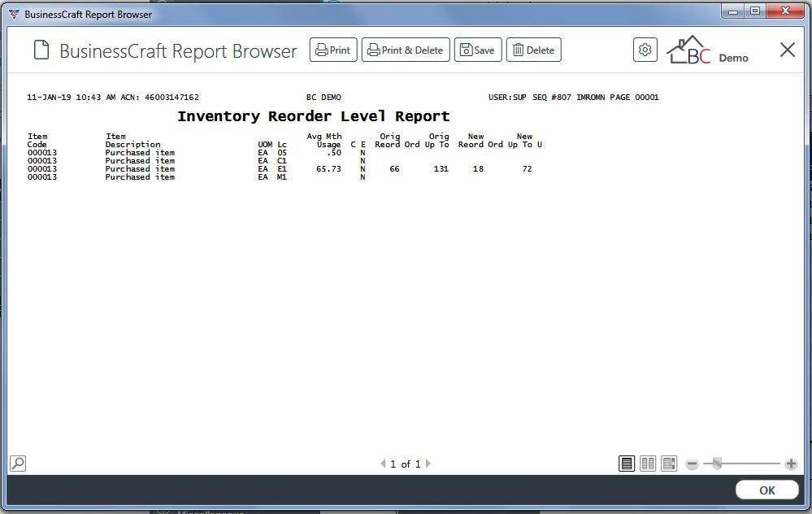Close the window via red title bar button
Screen dimensions: 812x514
coord(785,11)
